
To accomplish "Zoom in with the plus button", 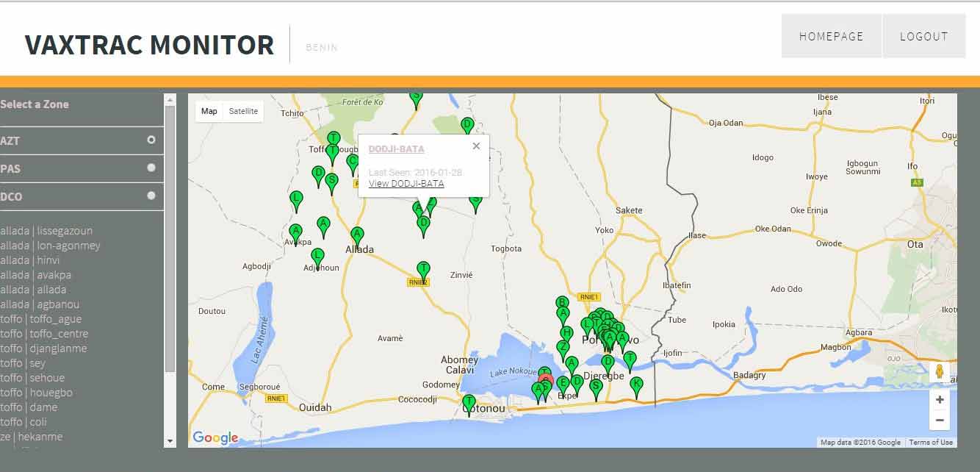I will (940, 400).
